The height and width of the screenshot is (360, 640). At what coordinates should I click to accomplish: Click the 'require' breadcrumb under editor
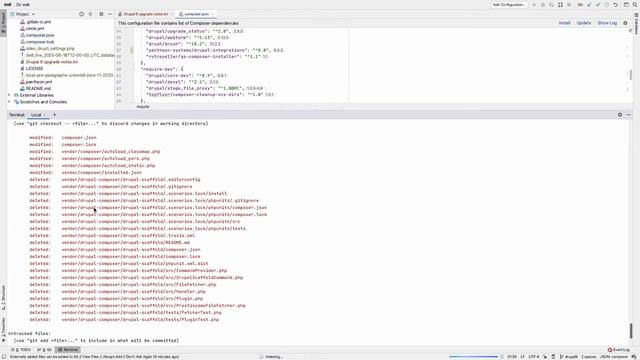click(x=143, y=107)
